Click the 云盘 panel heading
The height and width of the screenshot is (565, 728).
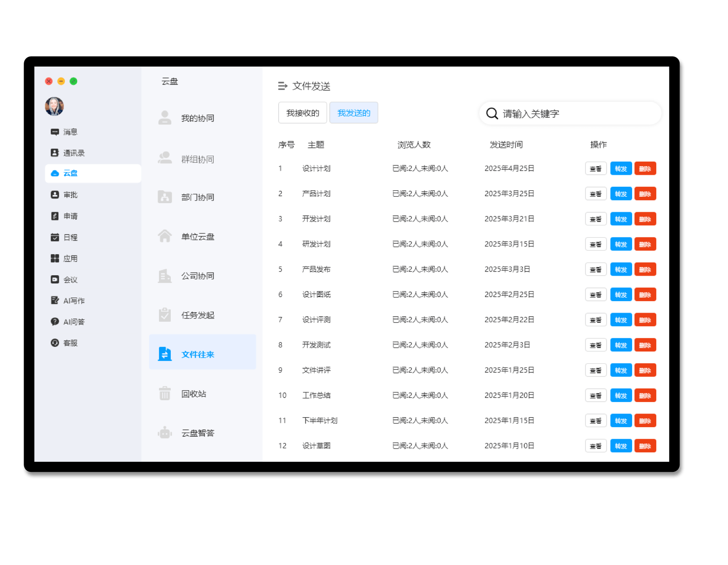170,81
